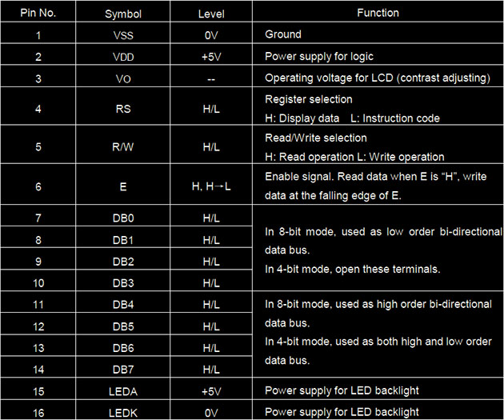Click the VDD symbol cell
The image size is (504, 420).
coord(122,57)
